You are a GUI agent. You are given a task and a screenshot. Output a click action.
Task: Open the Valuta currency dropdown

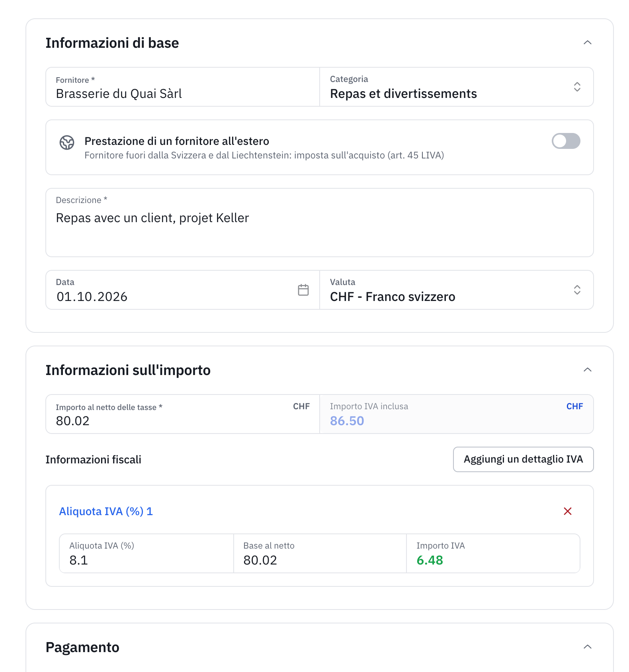(457, 290)
